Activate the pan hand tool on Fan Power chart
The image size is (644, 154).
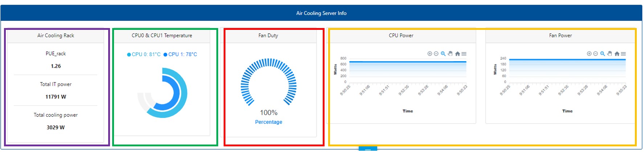(610, 54)
